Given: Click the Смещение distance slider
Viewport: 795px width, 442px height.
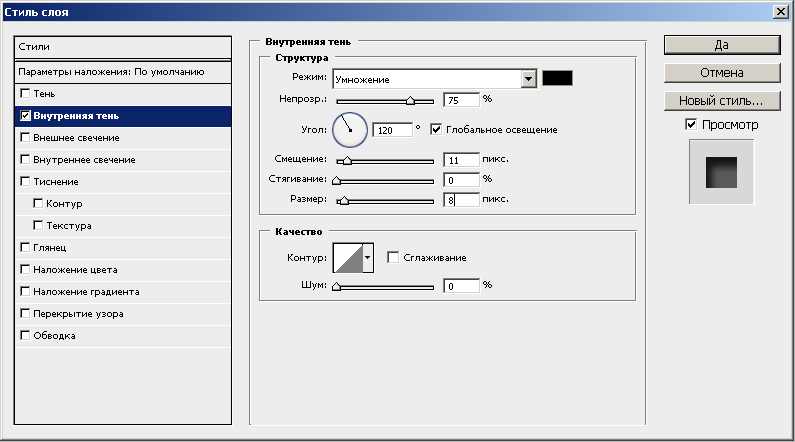Looking at the screenshot, I should (385, 161).
